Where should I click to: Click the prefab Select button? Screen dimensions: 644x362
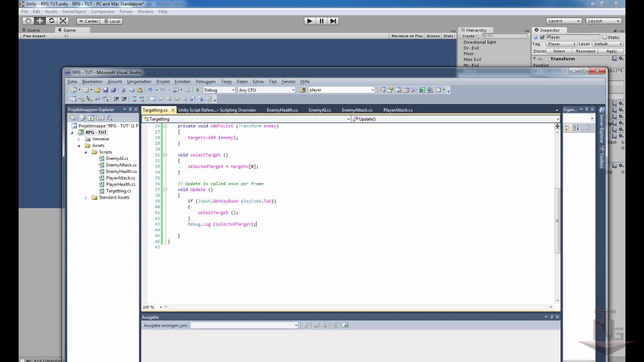point(559,51)
